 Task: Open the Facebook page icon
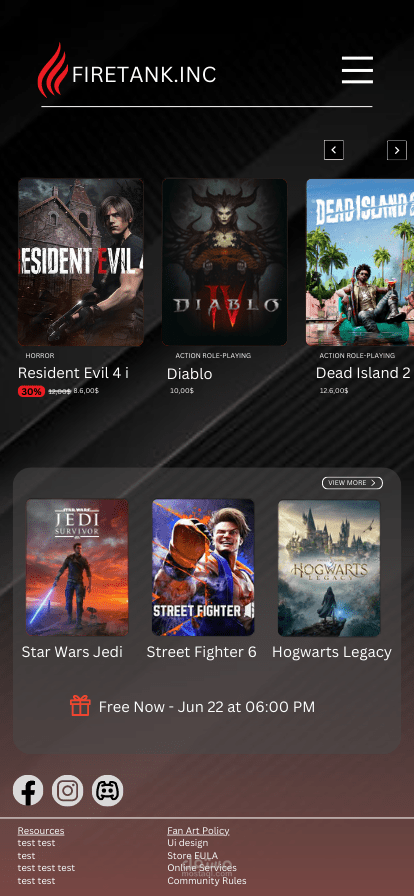click(28, 791)
